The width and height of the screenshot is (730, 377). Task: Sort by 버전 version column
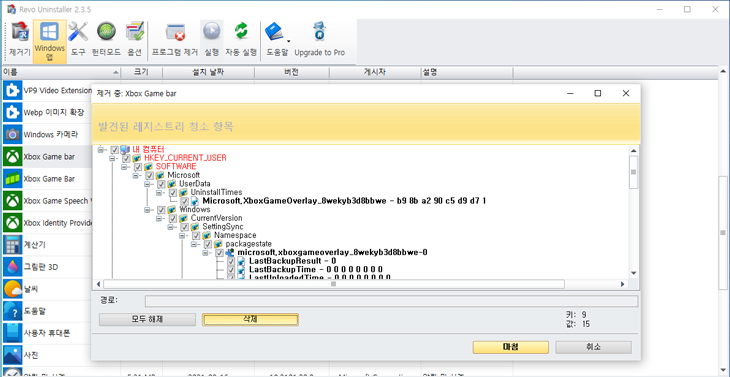pos(291,73)
